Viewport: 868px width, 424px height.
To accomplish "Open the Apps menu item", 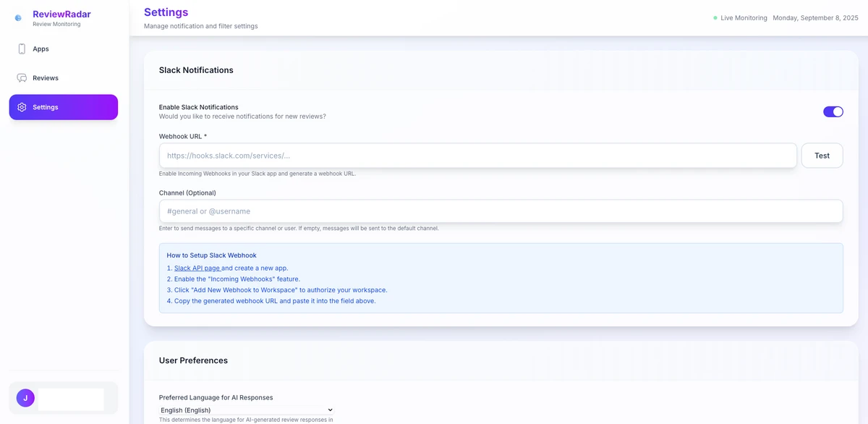I will tap(64, 48).
